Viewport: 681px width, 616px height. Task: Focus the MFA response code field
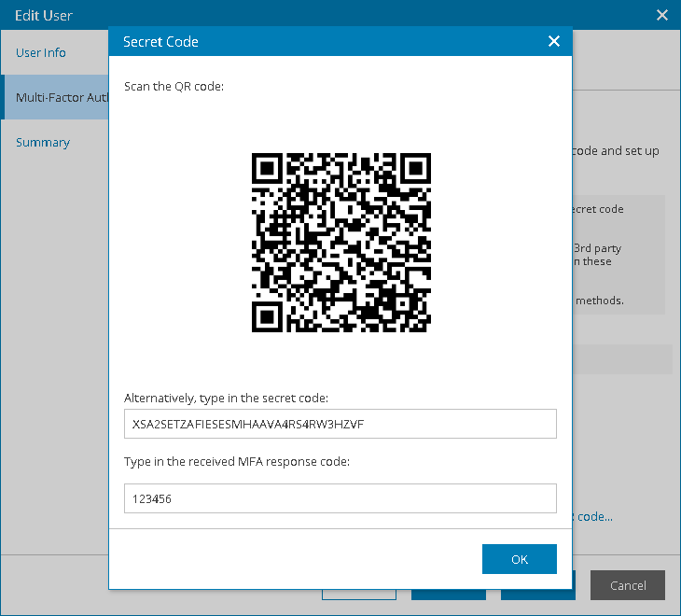click(x=340, y=498)
